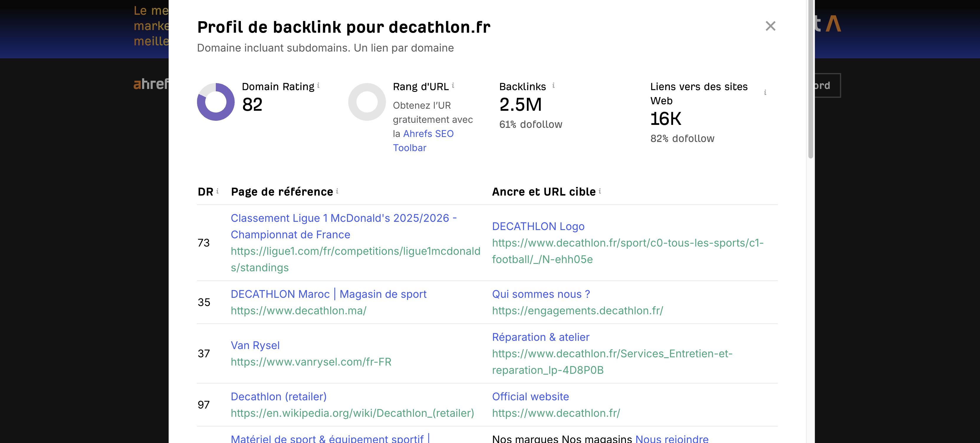Image resolution: width=980 pixels, height=443 pixels.
Task: Click DR value 73 in the Ligue 1 row
Action: 203,243
